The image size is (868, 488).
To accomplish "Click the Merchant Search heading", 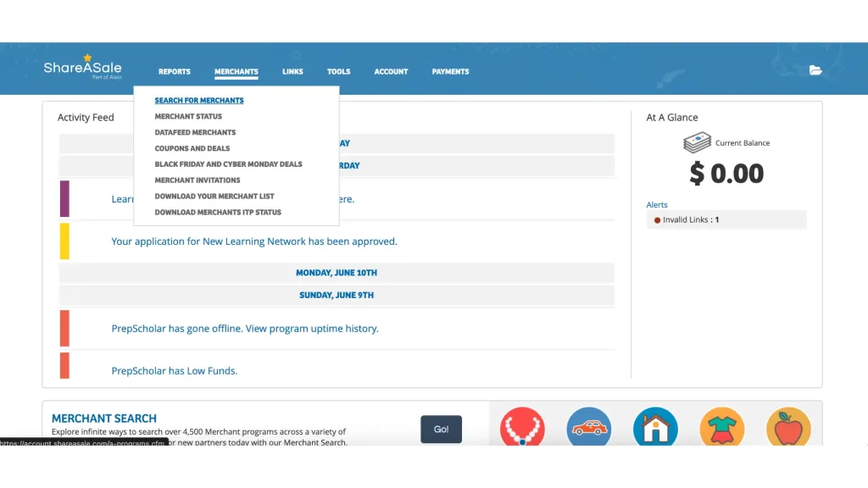I will click(104, 419).
